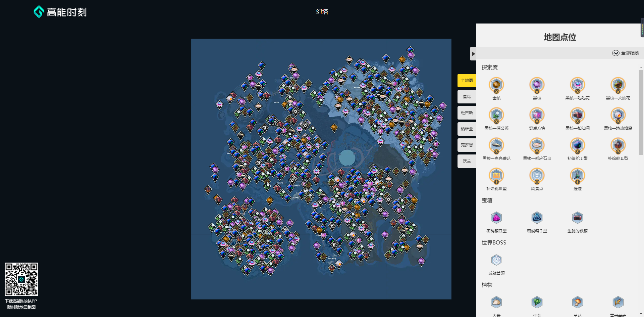Viewport: 644px width, 317px height.
Task: Select the 蘑菇 mushroom plant icon
Action: tap(578, 303)
